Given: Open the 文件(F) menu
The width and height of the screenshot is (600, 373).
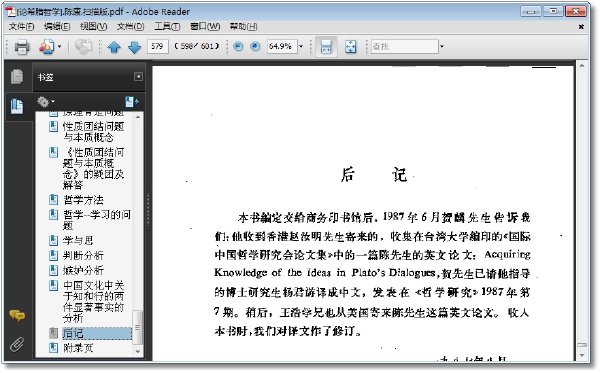Looking at the screenshot, I should click(x=21, y=26).
